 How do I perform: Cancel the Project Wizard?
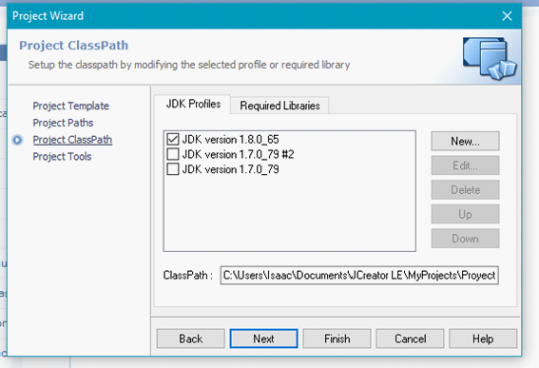point(410,339)
